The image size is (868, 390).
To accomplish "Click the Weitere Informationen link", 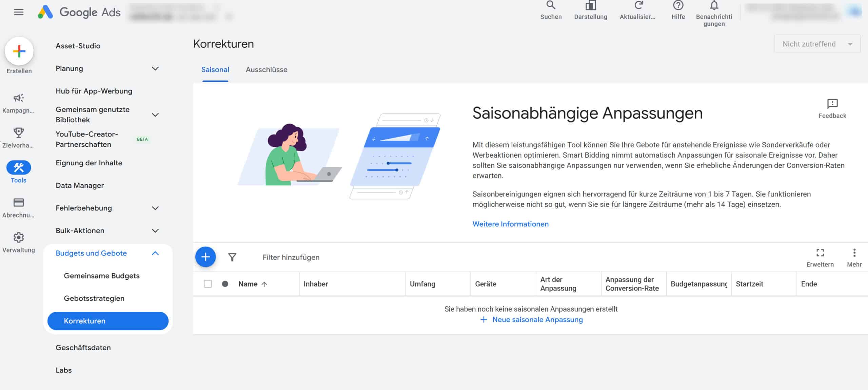I will coord(511,224).
